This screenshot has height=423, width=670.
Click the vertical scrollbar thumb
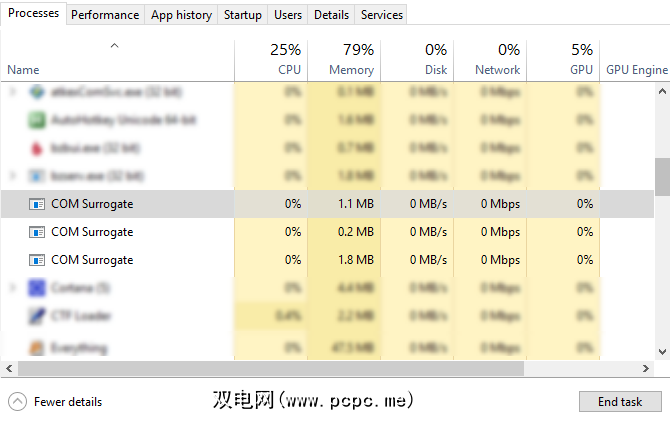[662, 177]
